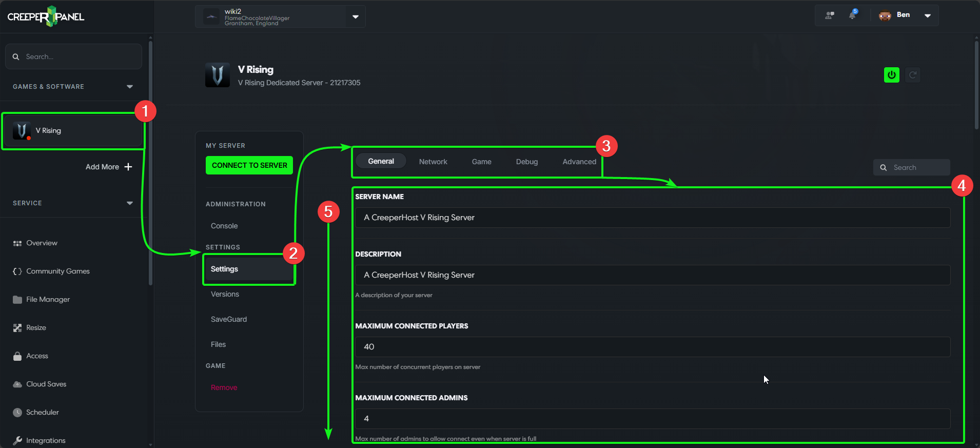Click the V Rising icon in sidebar
This screenshot has width=980, height=448.
click(22, 131)
